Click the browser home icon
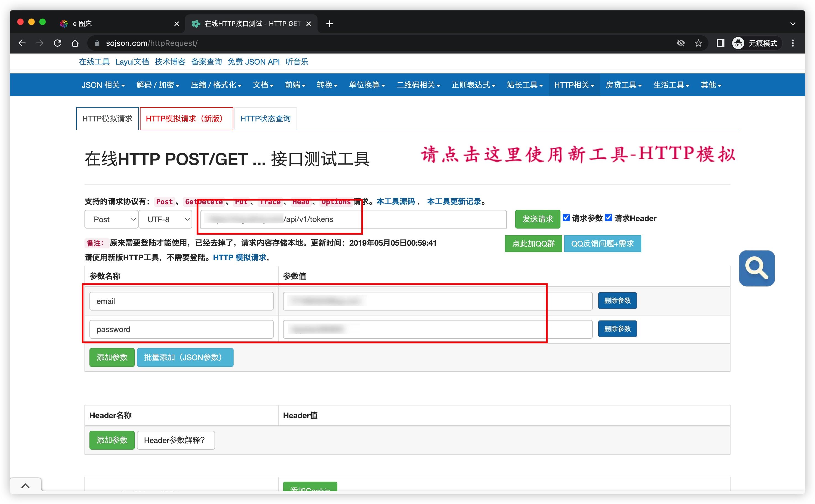This screenshot has width=815, height=504. (75, 43)
